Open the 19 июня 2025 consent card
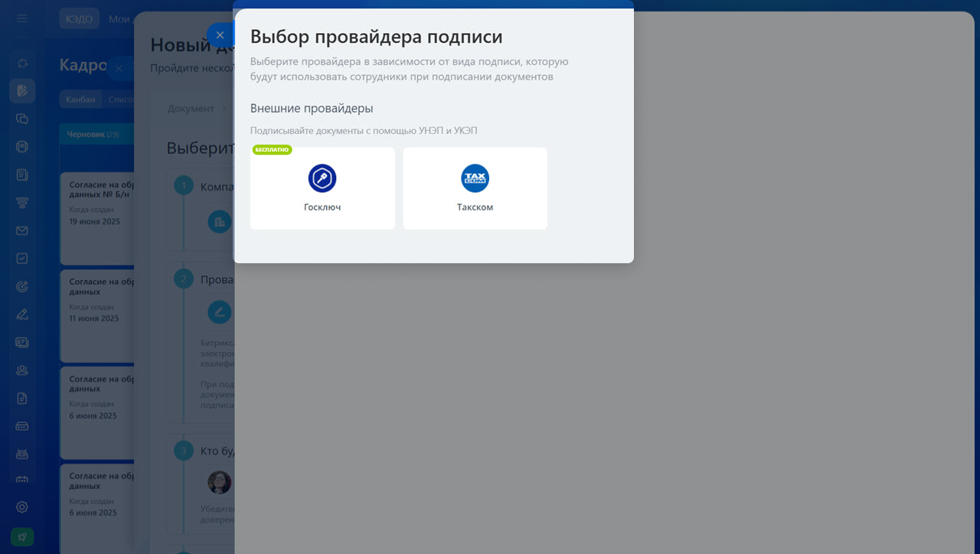 (97, 218)
